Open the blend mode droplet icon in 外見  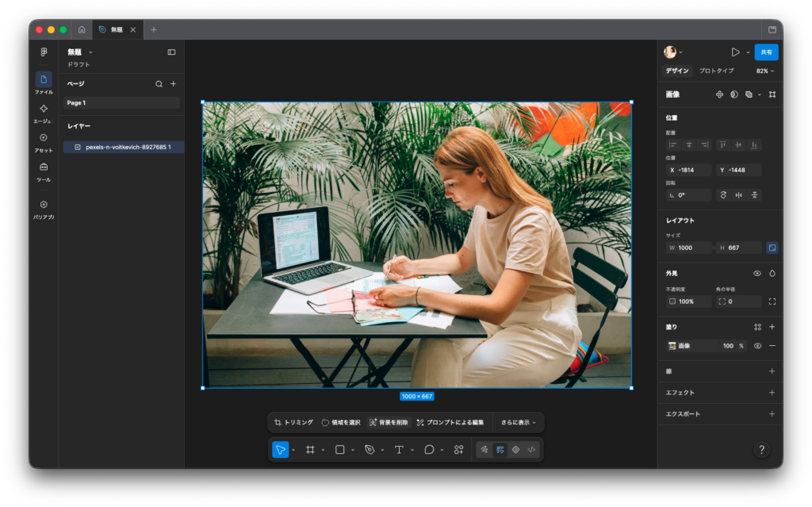772,273
